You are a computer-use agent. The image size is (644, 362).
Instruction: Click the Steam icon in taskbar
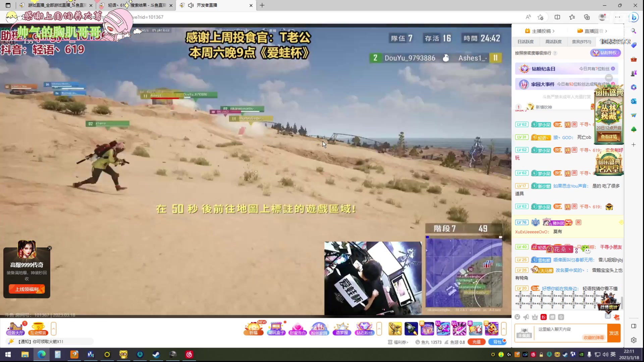pos(156,354)
